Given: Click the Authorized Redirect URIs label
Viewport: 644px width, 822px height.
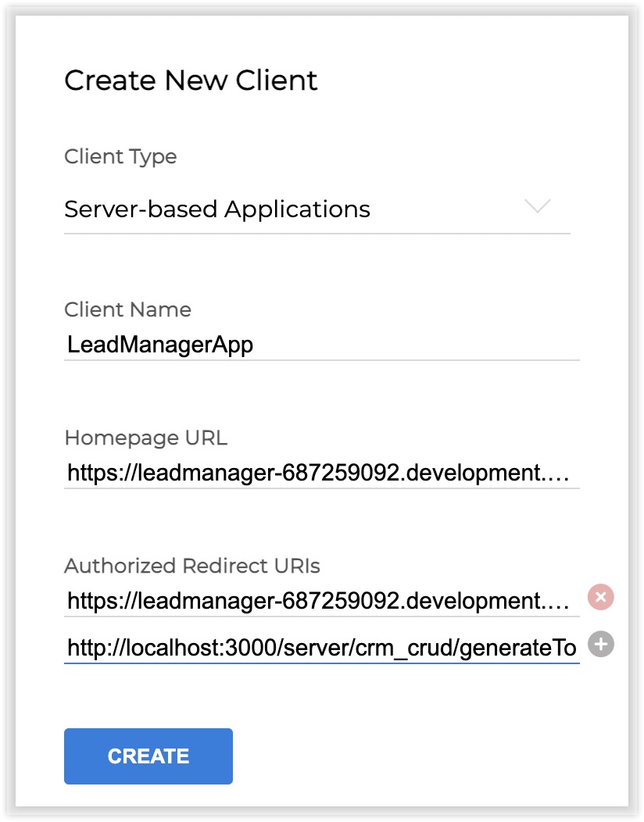Looking at the screenshot, I should (x=192, y=566).
